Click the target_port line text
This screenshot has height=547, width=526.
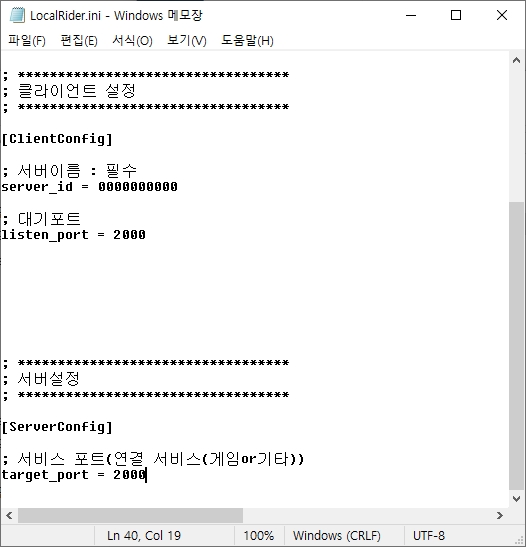pyautogui.click(x=73, y=475)
